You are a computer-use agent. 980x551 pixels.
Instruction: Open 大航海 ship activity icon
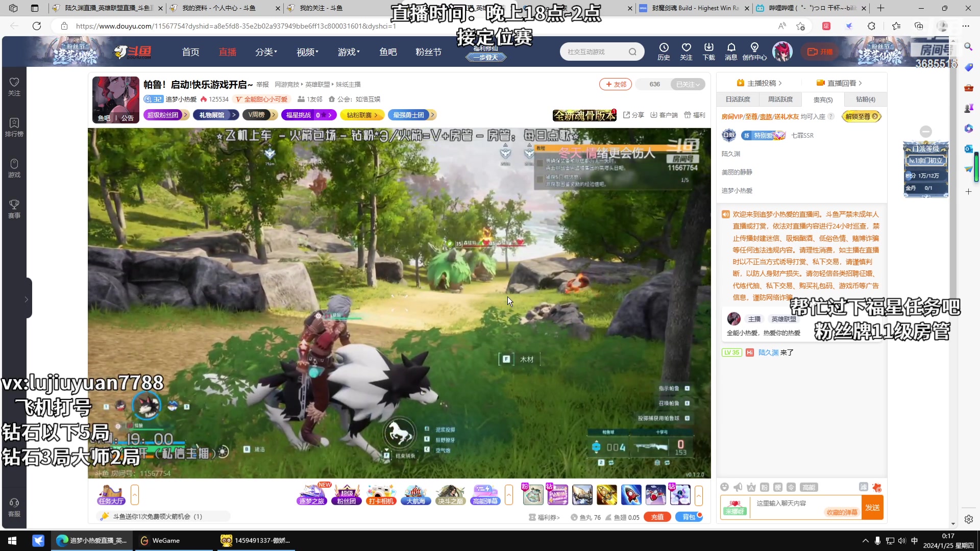click(x=415, y=494)
